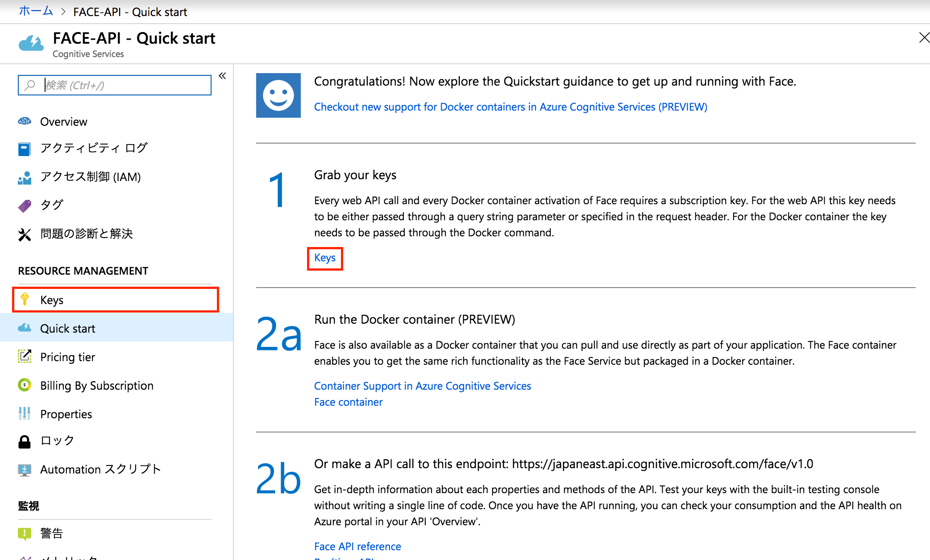Click the Pricing tier edit icon
This screenshot has height=560, width=930.
click(25, 356)
